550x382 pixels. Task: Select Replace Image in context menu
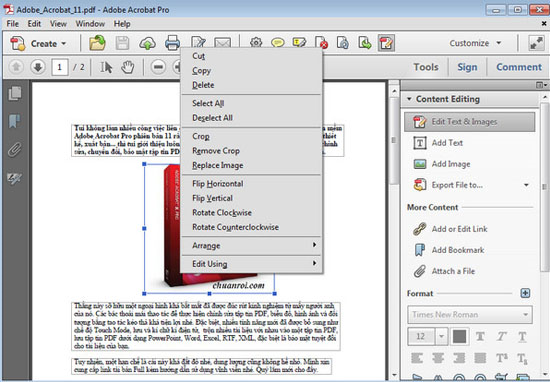(217, 165)
